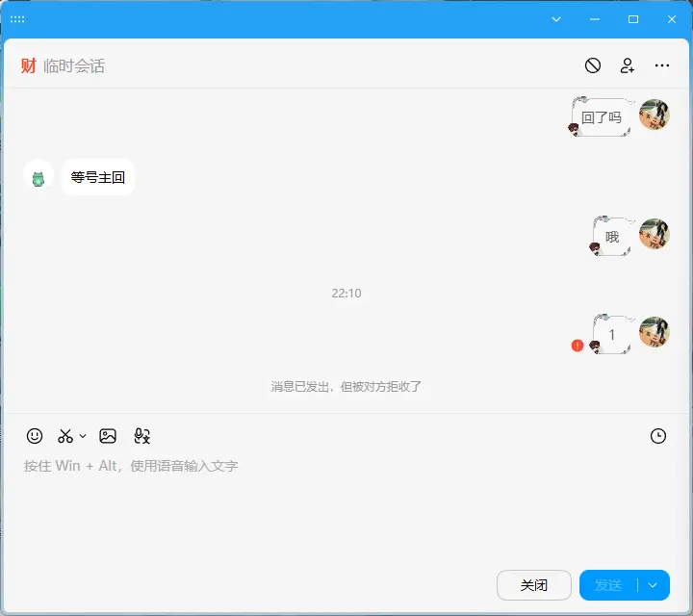Viewport: 693px width, 616px height.
Task: Click the grid dots icon in title bar
Action: (17, 19)
